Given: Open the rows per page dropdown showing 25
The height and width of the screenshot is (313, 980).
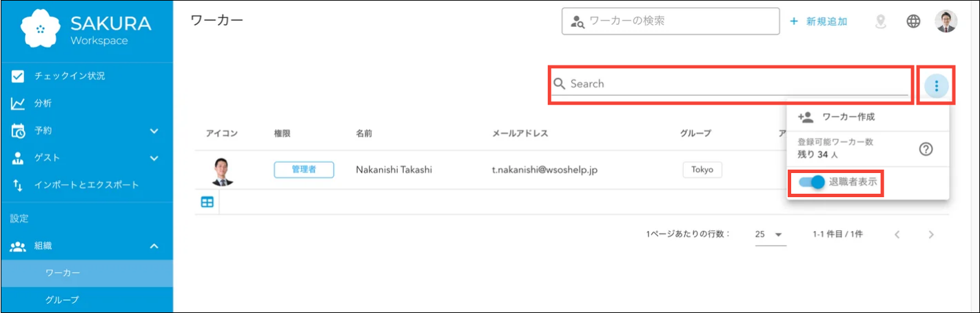Looking at the screenshot, I should [x=769, y=234].
